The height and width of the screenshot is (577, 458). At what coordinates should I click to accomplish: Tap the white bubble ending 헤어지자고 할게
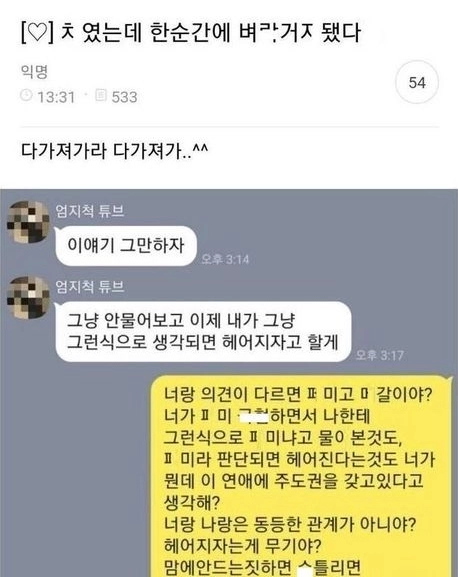coord(203,331)
